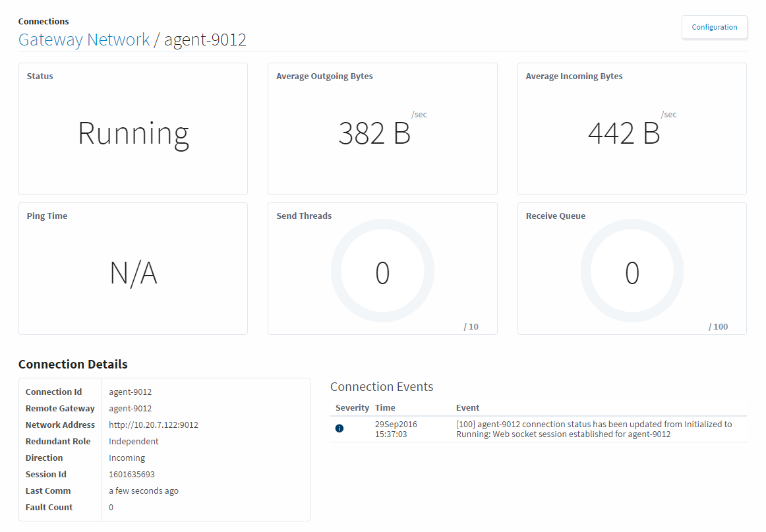Click the Event column header
The height and width of the screenshot is (532, 766).
(x=467, y=408)
